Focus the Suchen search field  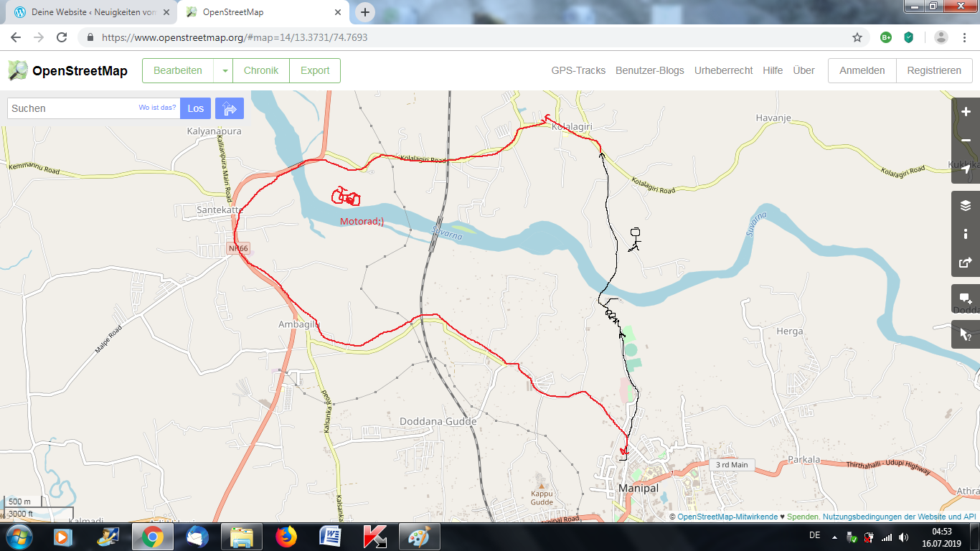tap(72, 108)
